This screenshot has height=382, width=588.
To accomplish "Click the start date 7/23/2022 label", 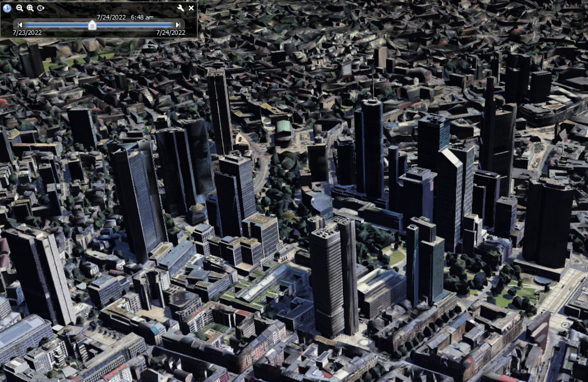I will click(x=27, y=33).
